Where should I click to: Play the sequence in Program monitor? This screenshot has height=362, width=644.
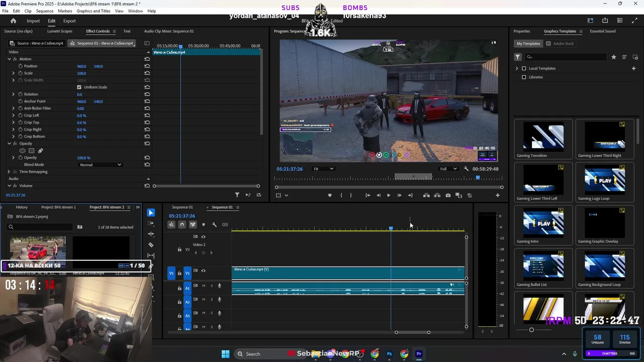point(388,195)
